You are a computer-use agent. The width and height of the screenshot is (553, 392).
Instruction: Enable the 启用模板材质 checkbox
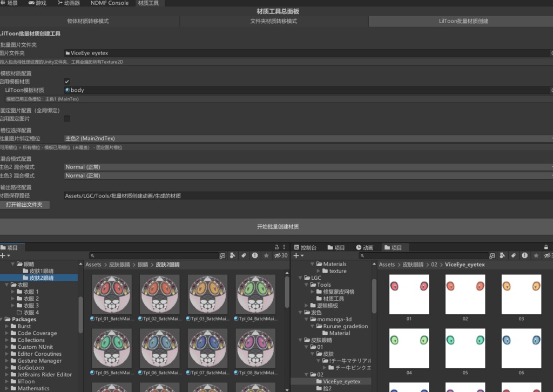coord(67,82)
